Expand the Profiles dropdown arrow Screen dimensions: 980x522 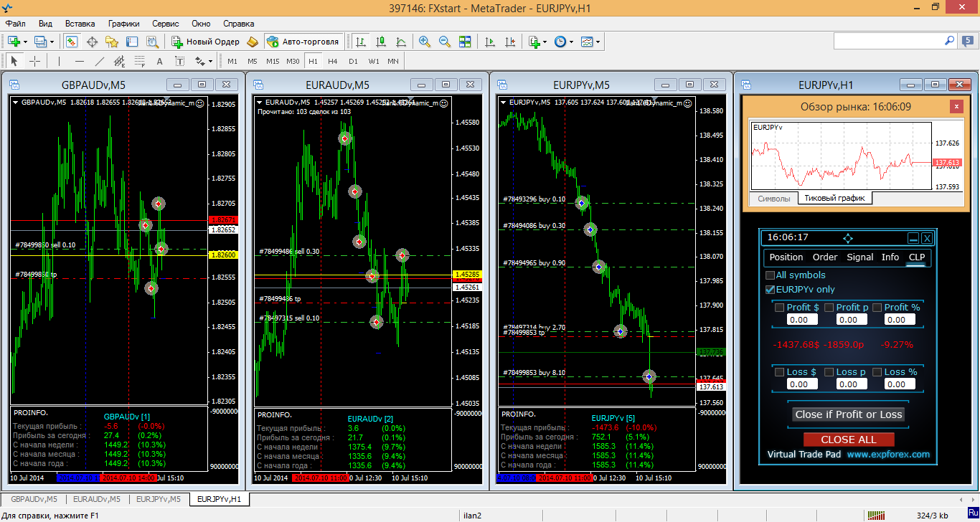point(51,42)
